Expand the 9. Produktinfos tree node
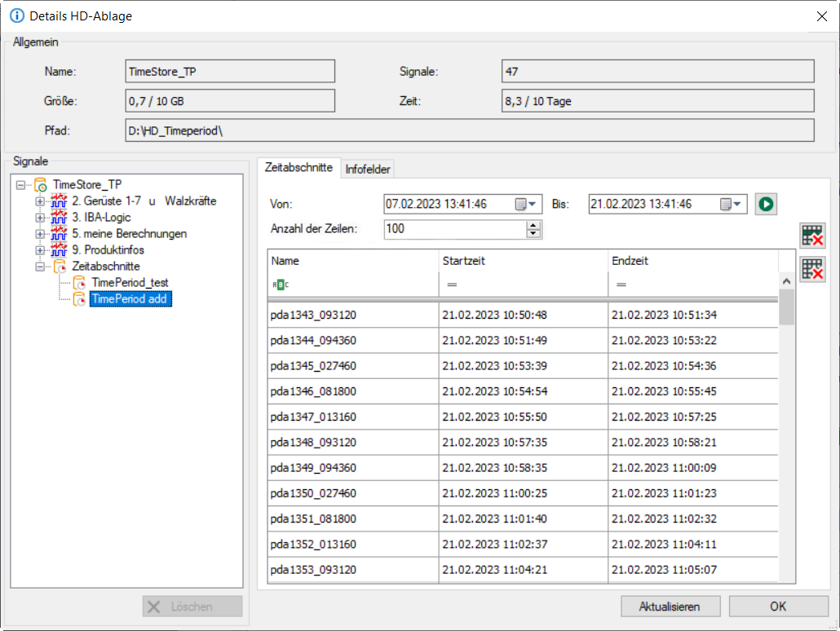This screenshot has height=631, width=840. (x=40, y=250)
